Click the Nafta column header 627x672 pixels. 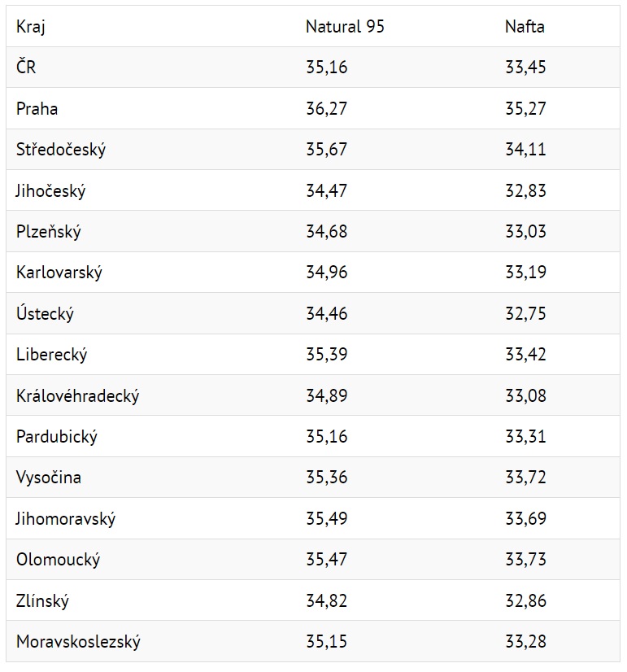point(525,27)
